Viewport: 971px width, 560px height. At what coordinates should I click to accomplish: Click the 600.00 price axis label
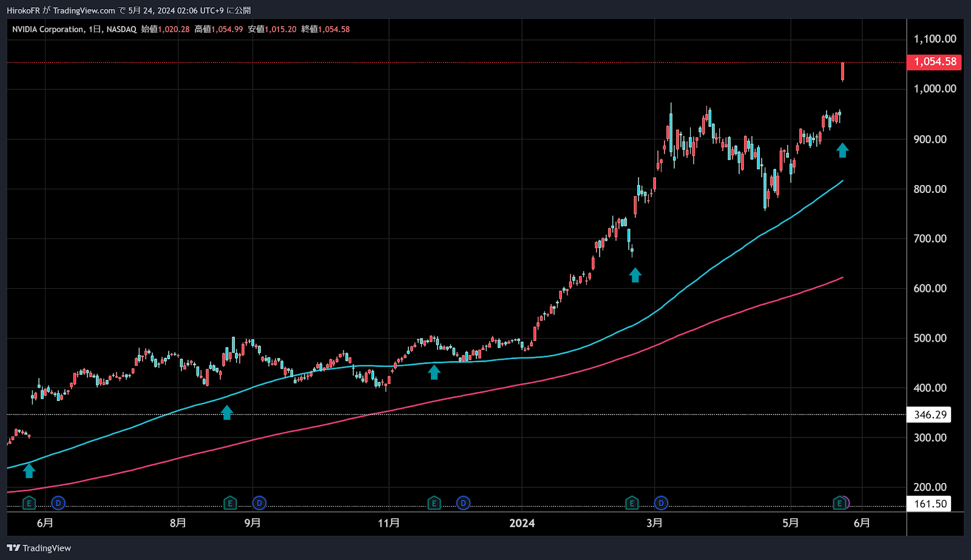click(x=930, y=289)
